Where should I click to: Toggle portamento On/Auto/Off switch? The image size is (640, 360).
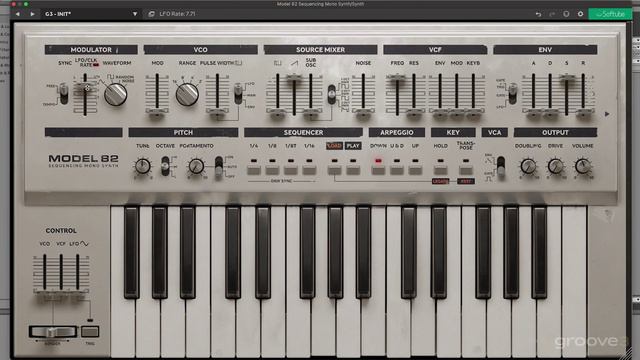pos(219,167)
